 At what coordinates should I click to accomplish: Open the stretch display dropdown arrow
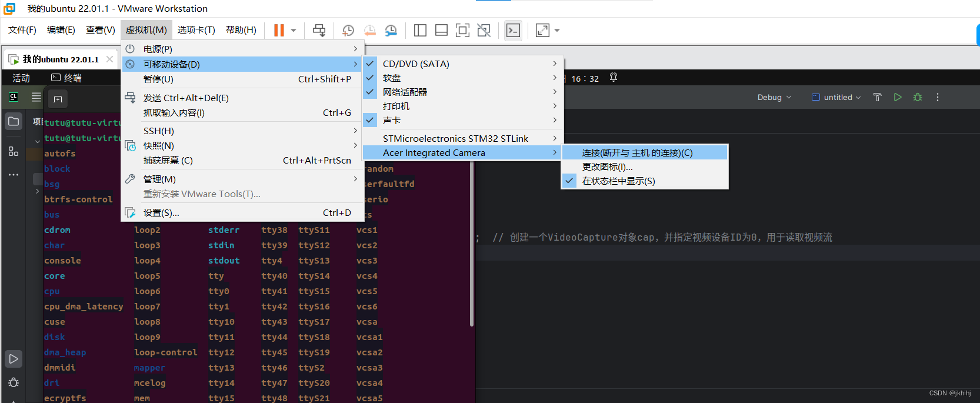(557, 31)
